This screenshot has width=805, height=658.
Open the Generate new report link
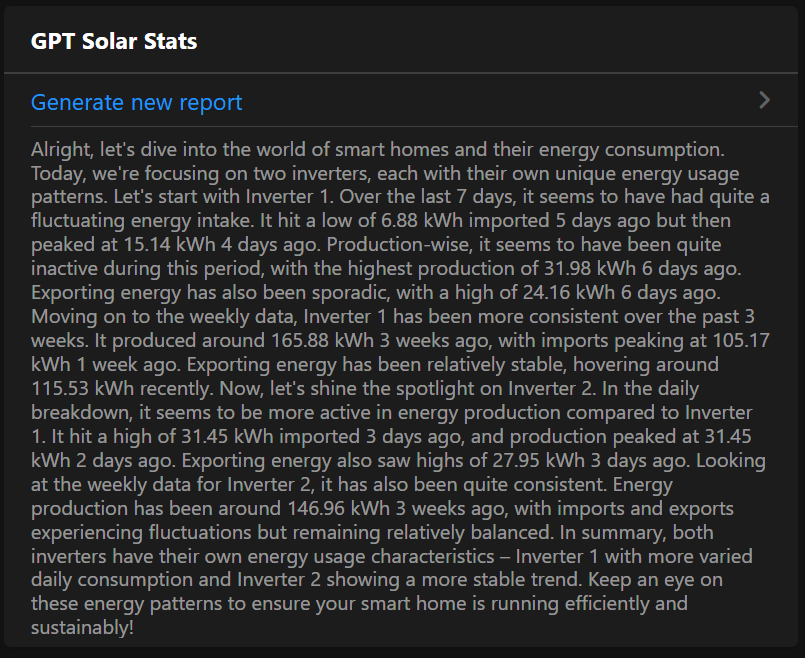[137, 102]
